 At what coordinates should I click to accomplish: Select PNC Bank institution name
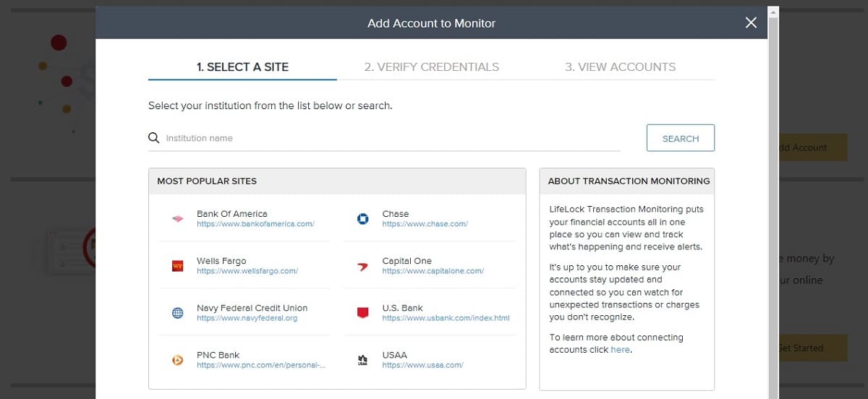pos(218,355)
